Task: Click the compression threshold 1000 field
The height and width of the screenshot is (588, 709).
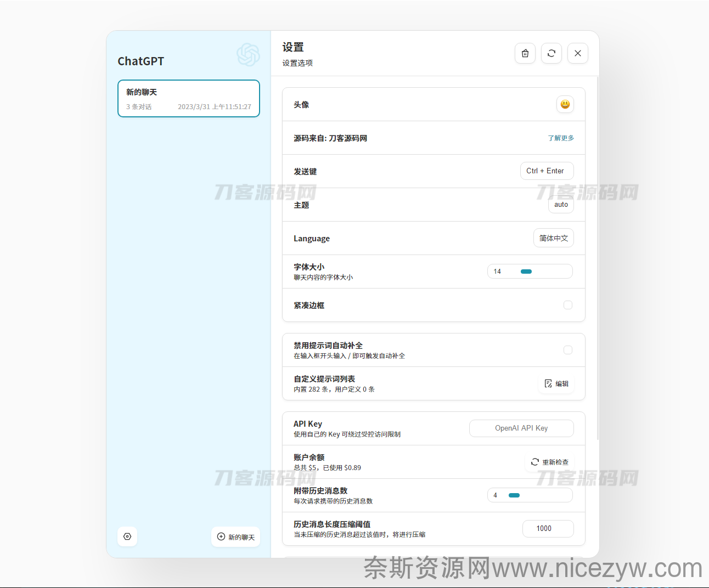Action: (x=548, y=529)
